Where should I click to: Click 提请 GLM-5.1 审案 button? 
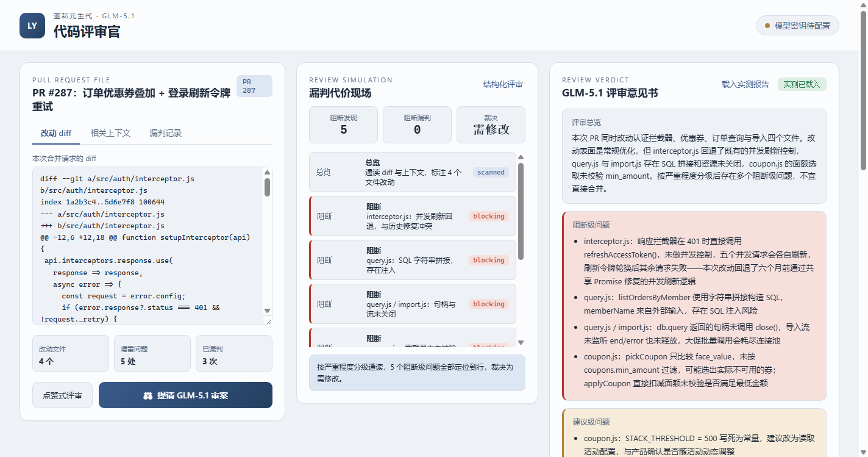[x=185, y=395]
